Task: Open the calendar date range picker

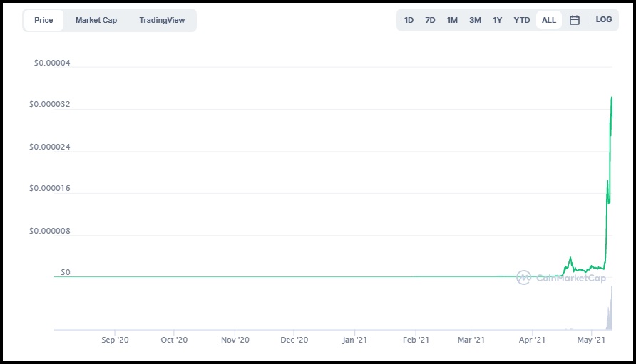Action: tap(575, 20)
